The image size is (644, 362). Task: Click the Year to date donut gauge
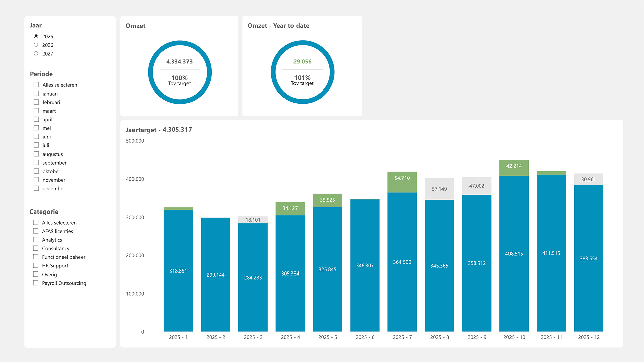point(273,72)
